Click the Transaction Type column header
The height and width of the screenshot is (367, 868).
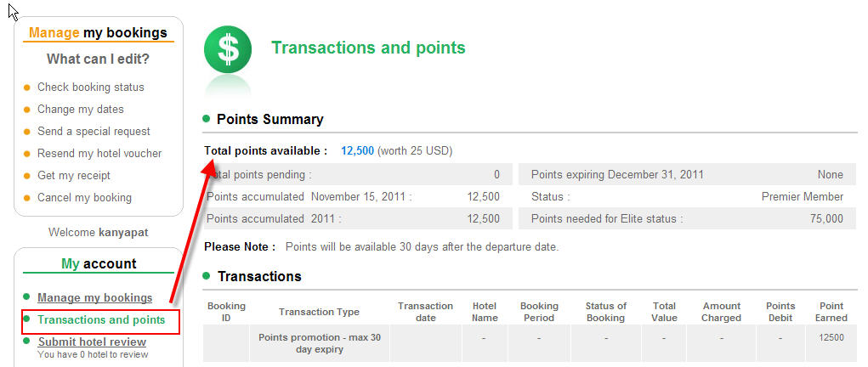(320, 312)
